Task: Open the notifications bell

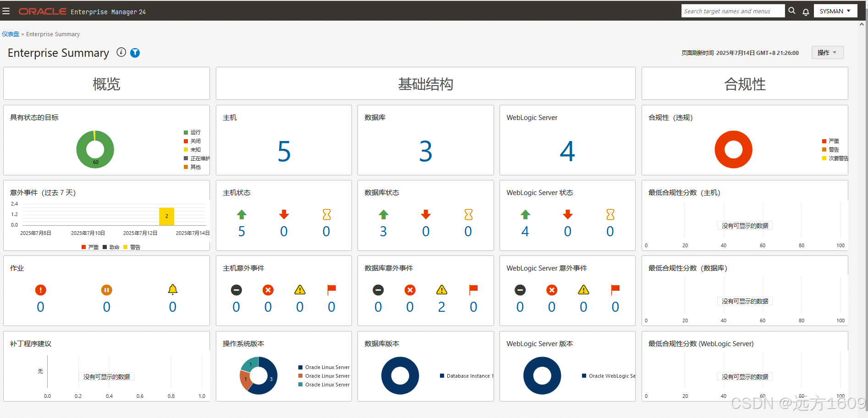Action: pos(805,12)
